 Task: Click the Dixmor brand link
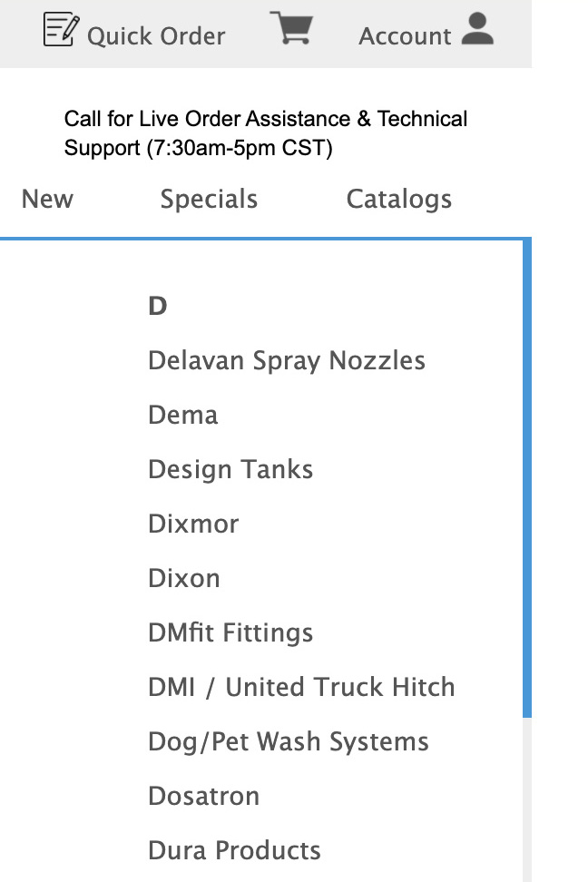pos(193,524)
